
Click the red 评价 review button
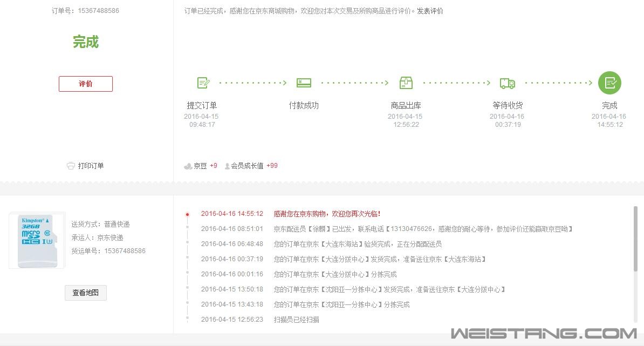coord(85,84)
